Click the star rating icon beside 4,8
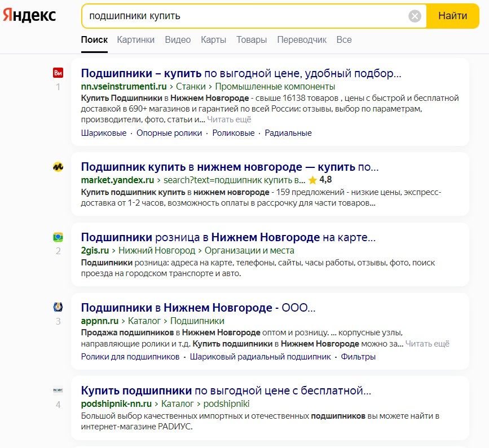Screen dimensions: 489x448 (x=312, y=180)
